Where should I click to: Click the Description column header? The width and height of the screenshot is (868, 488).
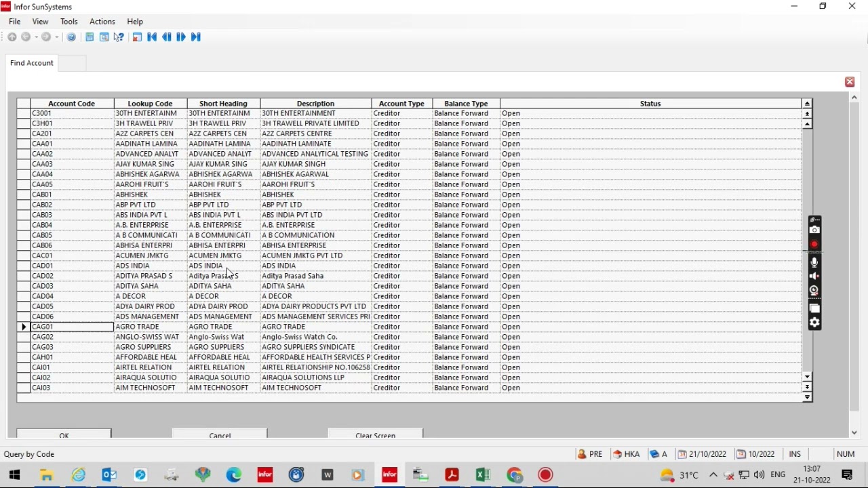tap(316, 104)
